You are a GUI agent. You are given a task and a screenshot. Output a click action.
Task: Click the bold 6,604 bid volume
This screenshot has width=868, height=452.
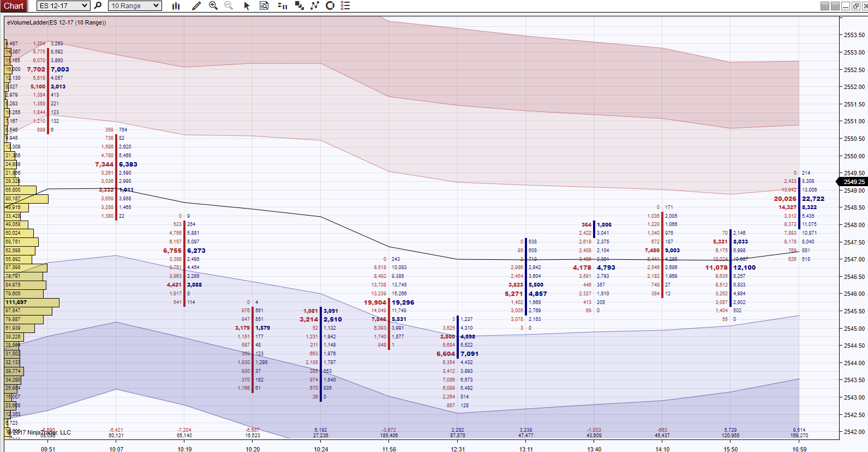pyautogui.click(x=446, y=354)
